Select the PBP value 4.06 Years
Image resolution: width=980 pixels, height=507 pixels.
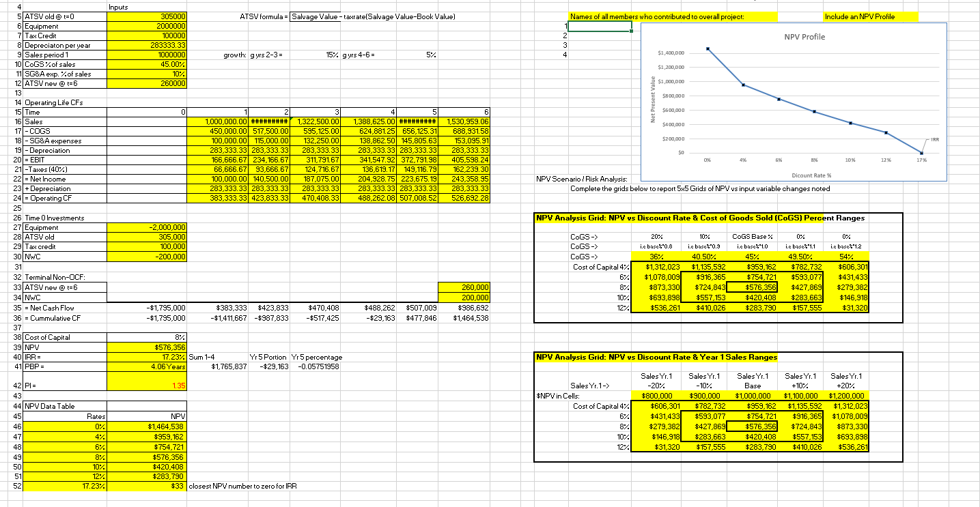tap(148, 366)
